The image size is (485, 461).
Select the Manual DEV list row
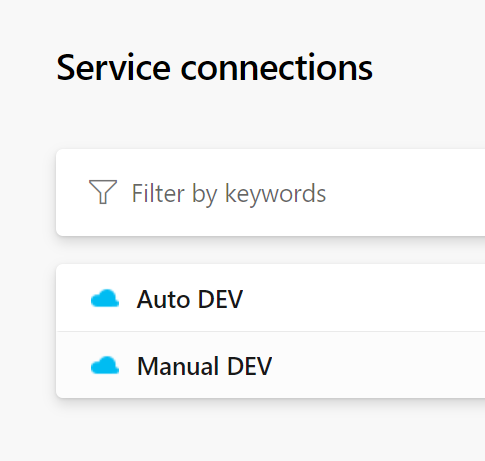click(270, 365)
